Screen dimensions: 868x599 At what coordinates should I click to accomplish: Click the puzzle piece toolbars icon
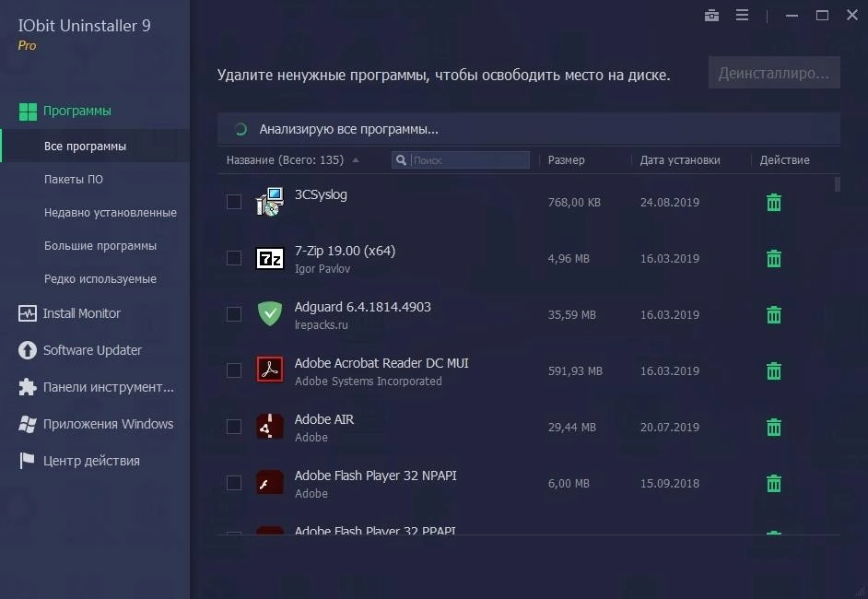pos(27,387)
